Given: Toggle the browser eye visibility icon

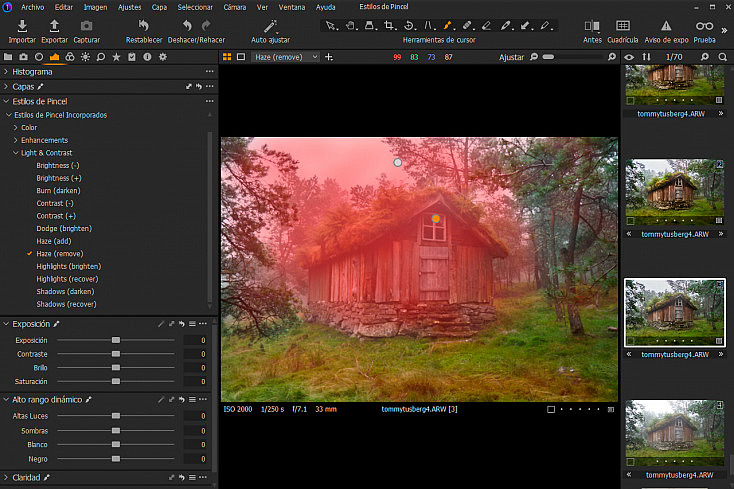Looking at the screenshot, I should (629, 57).
